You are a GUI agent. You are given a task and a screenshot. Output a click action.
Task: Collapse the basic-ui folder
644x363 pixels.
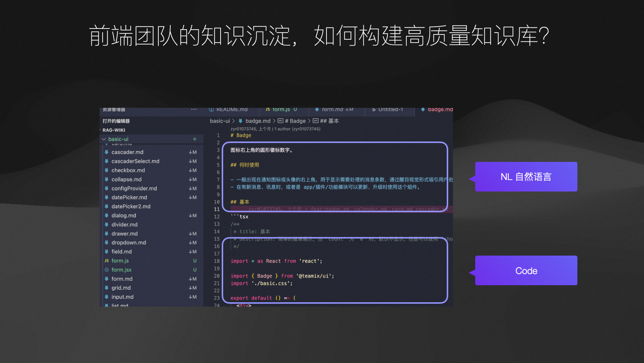(104, 139)
